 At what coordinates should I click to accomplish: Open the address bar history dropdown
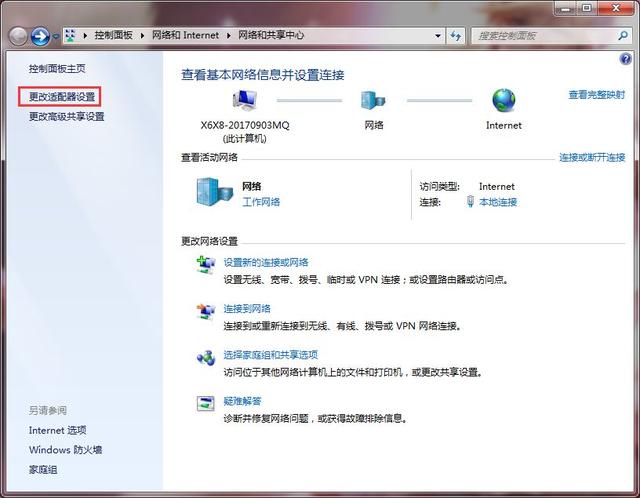point(438,36)
